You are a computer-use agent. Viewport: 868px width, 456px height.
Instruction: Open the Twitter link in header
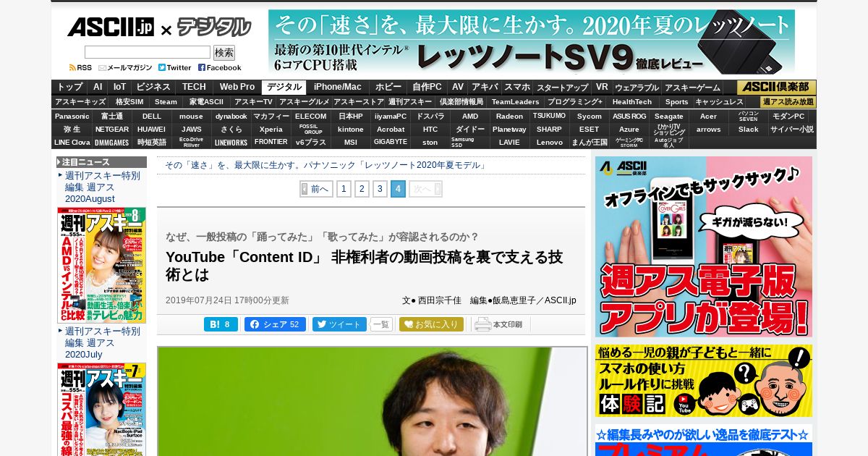pos(175,67)
